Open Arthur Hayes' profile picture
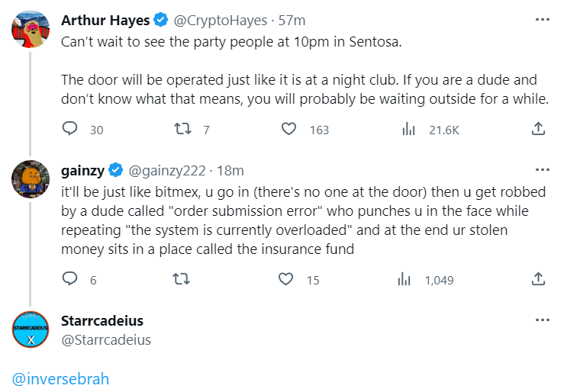Viewport: 564px width, 392px height. (x=31, y=30)
